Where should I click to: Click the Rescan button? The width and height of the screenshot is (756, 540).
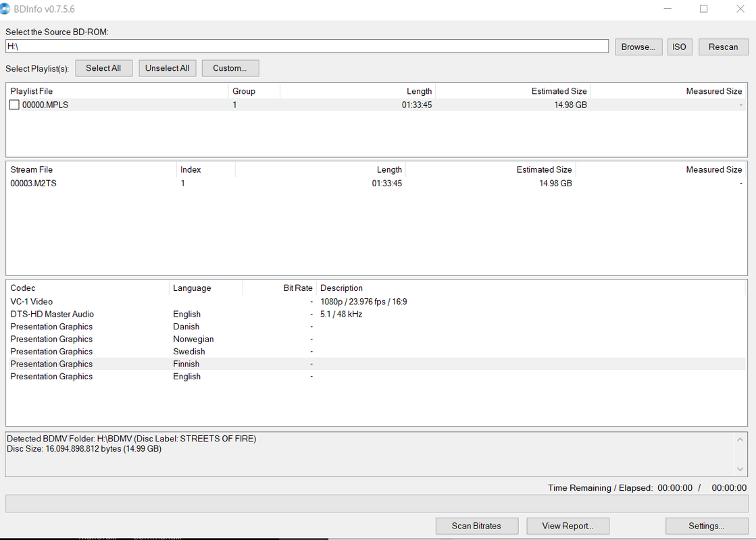coord(723,47)
